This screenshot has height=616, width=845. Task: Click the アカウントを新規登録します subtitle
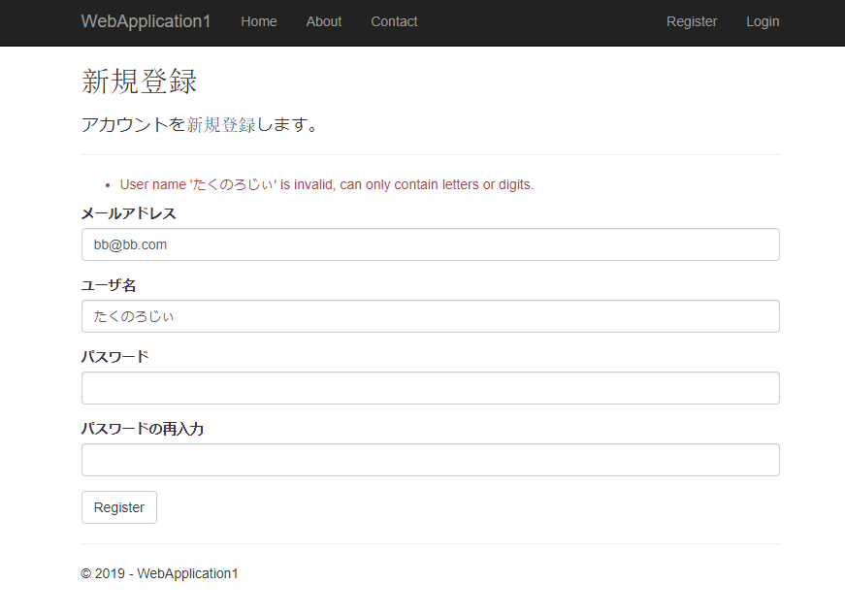(x=199, y=124)
